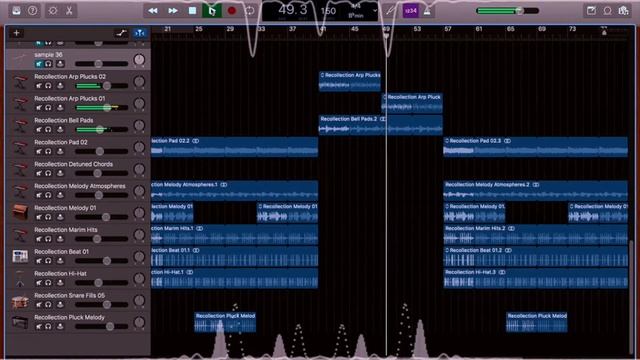This screenshot has width=640, height=360.
Task: Mute the Recollection Beat 01 track
Action: 39,261
